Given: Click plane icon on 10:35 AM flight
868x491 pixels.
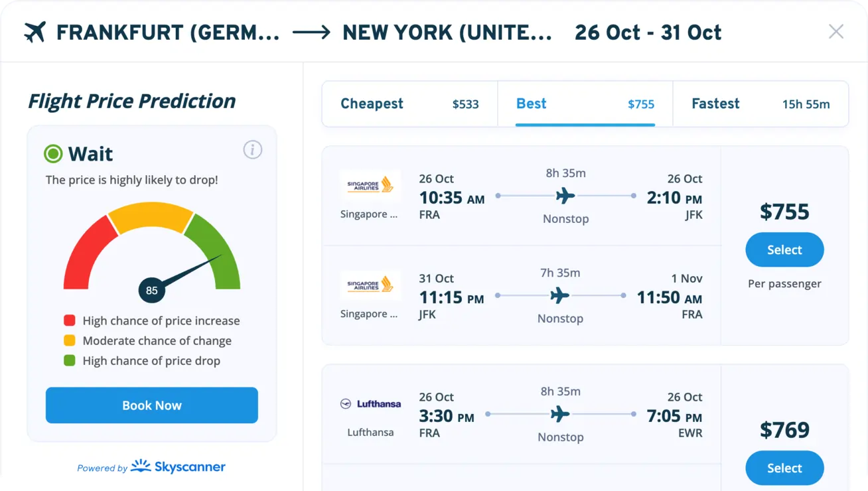Looking at the screenshot, I should click(565, 196).
